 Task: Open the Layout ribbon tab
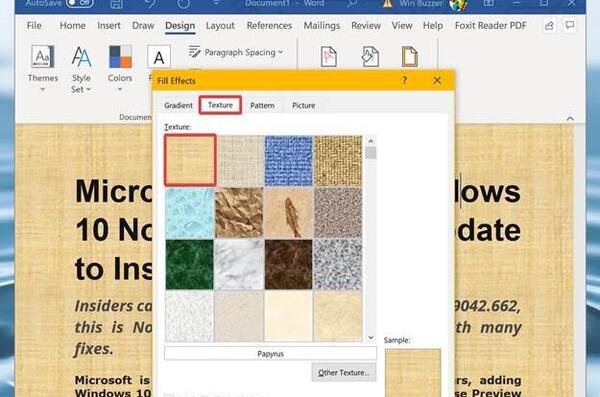pos(220,26)
